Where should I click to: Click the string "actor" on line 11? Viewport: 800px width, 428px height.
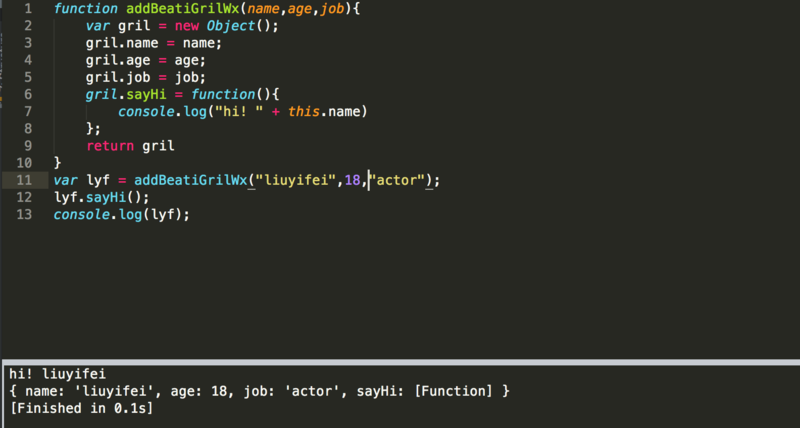pos(397,180)
